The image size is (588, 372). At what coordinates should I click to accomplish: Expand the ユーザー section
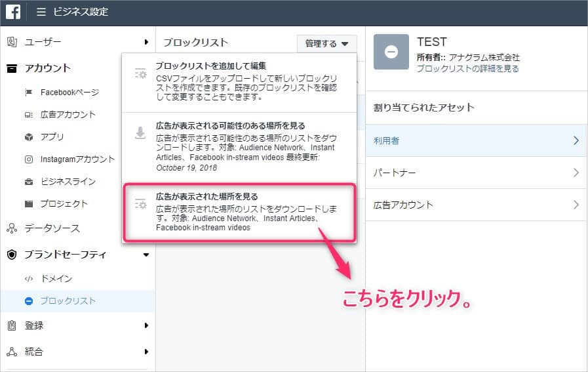pyautogui.click(x=77, y=42)
